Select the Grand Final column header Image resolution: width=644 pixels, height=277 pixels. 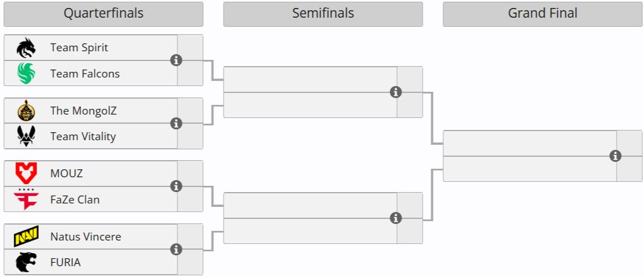(x=542, y=14)
